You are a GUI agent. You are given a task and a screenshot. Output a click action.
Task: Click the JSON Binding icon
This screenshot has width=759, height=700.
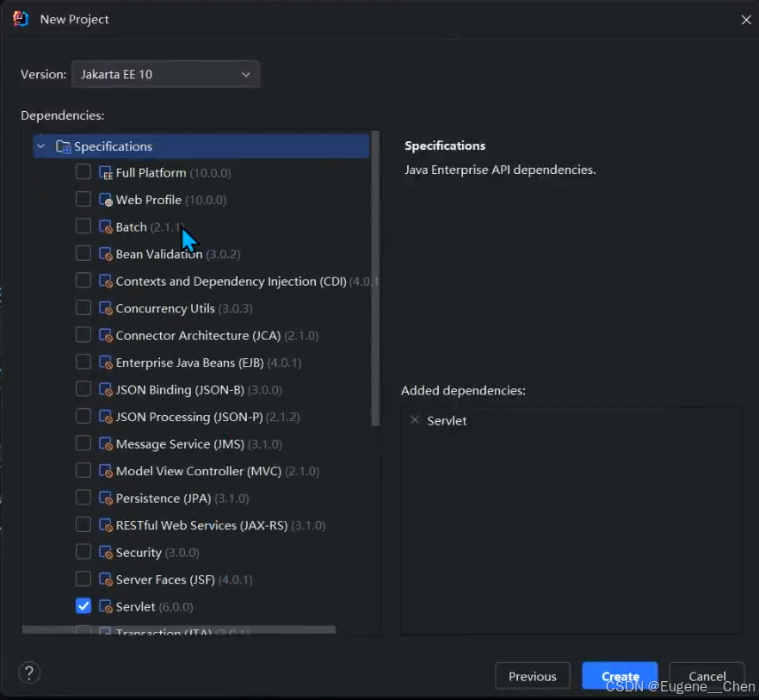(x=106, y=390)
